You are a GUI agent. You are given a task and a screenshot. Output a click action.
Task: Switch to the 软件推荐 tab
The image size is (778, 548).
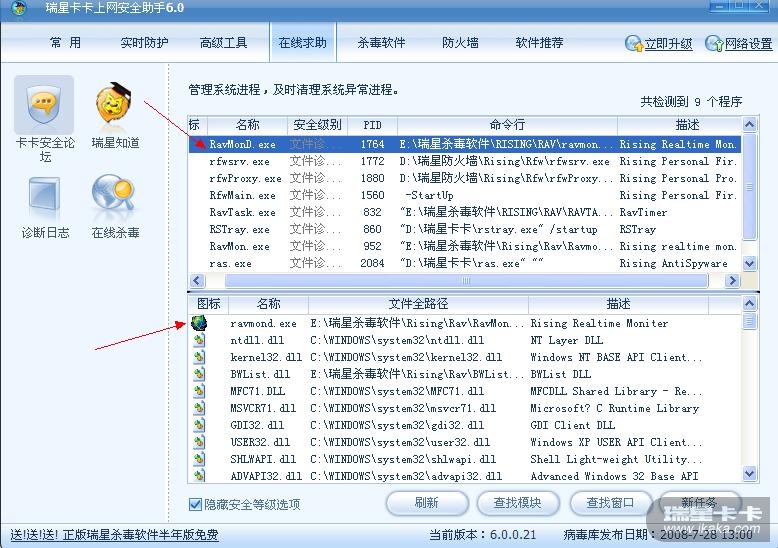coord(539,43)
